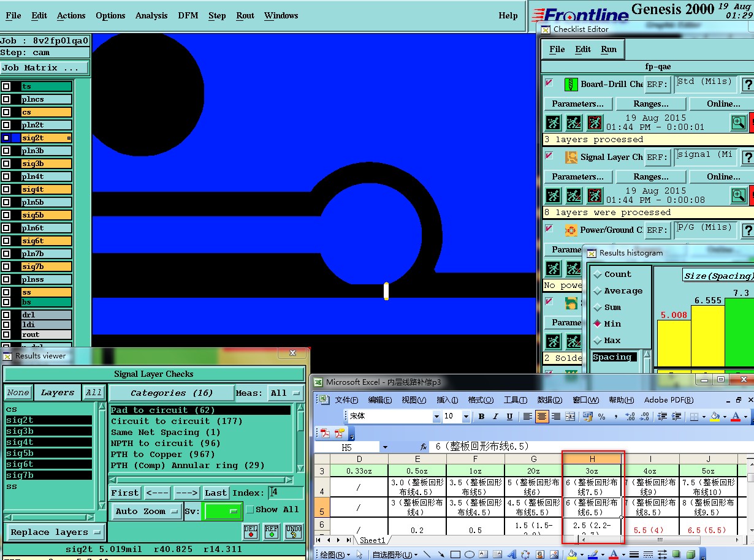The width and height of the screenshot is (754, 560).
Task: Open the Auto Zoom dropdown
Action: pyautogui.click(x=147, y=511)
